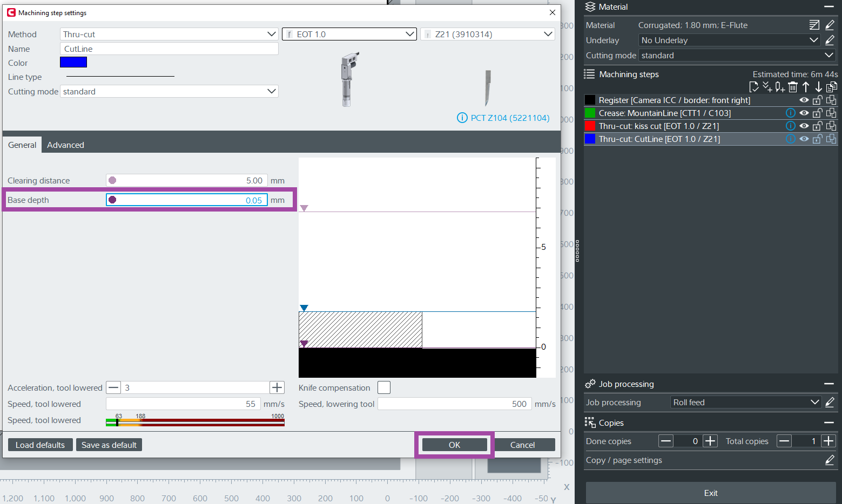Hide the Thru-cut: kiss cut step
Image resolution: width=842 pixels, height=504 pixels.
pyautogui.click(x=804, y=126)
